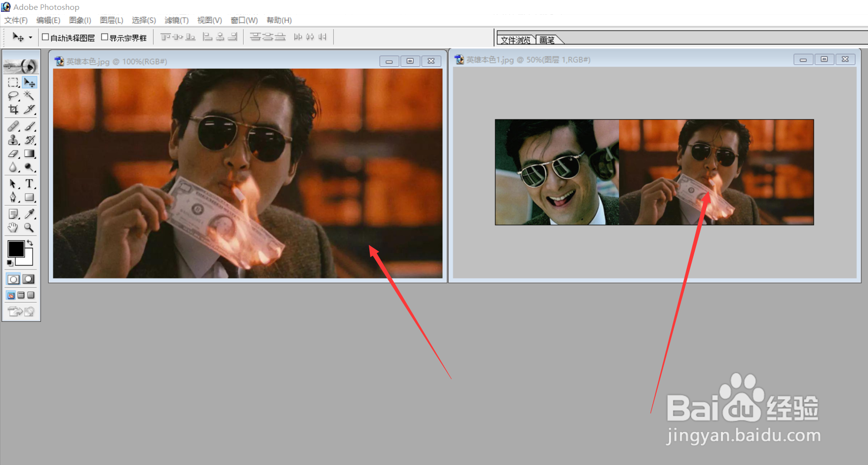Switch to Standard editing mode
Viewport: 868px width, 465px height.
coord(13,279)
